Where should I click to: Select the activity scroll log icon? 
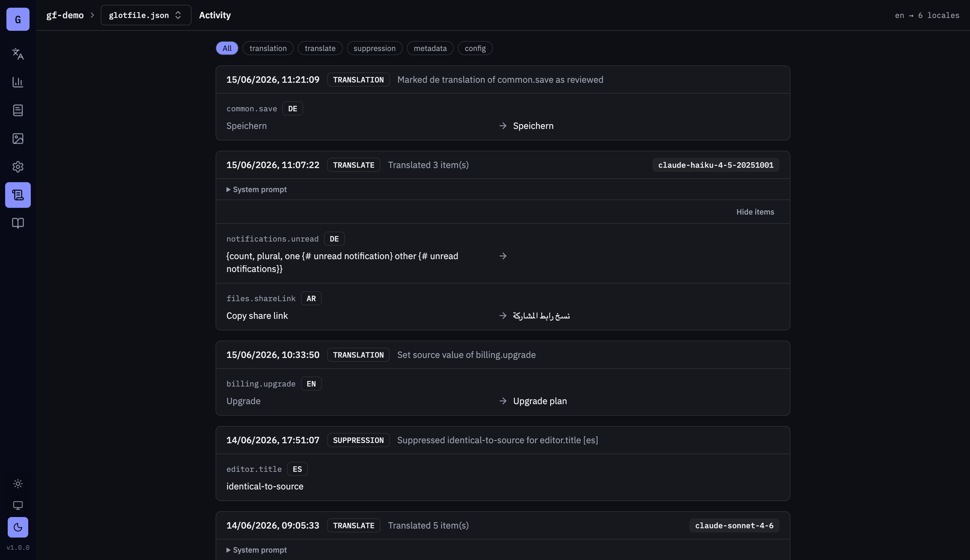(18, 195)
